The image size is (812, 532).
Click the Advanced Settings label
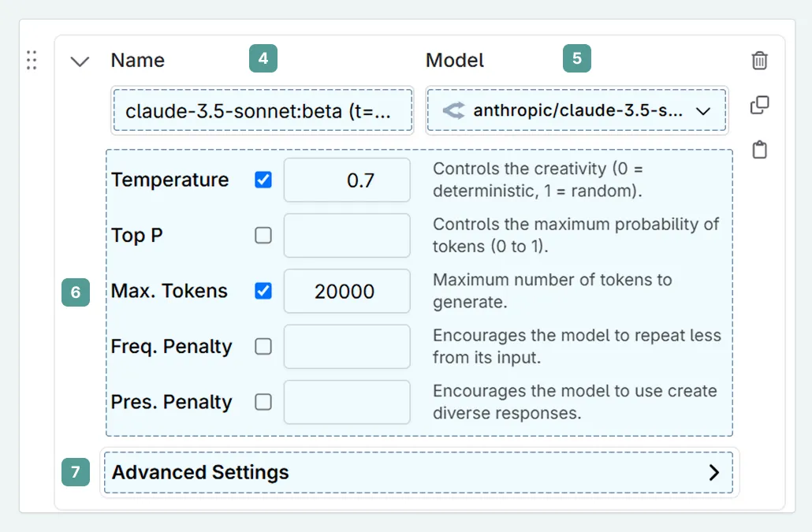199,472
